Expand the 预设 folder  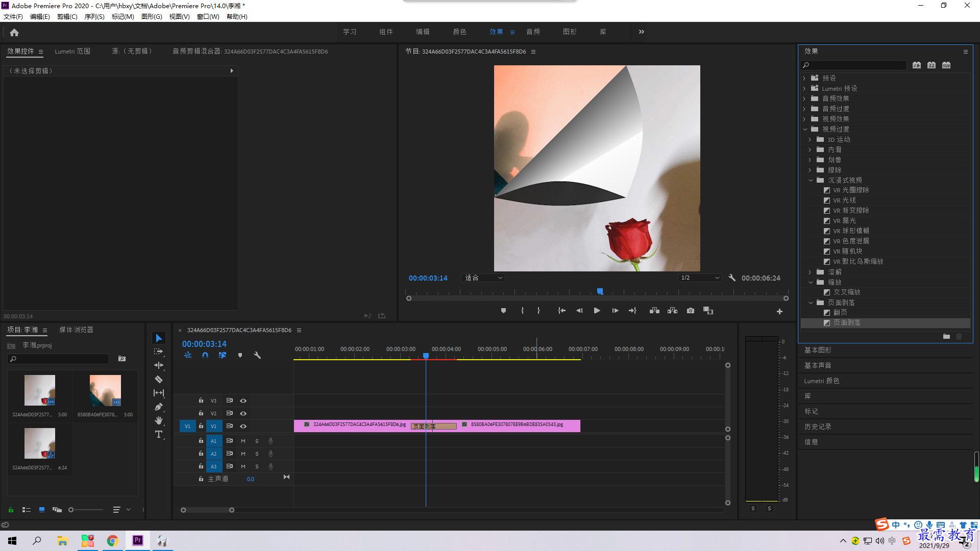[804, 78]
